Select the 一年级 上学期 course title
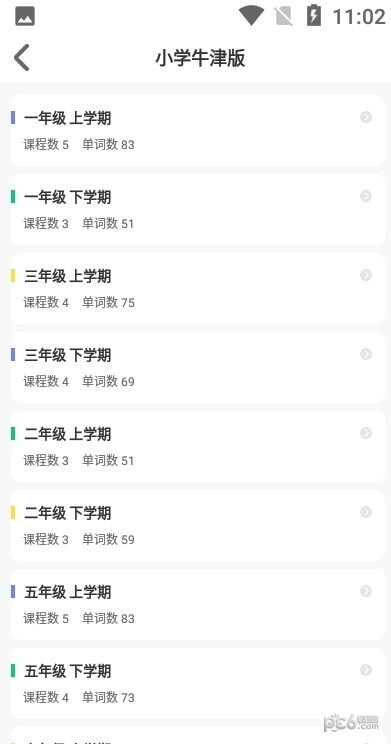The image size is (391, 744). 67,118
